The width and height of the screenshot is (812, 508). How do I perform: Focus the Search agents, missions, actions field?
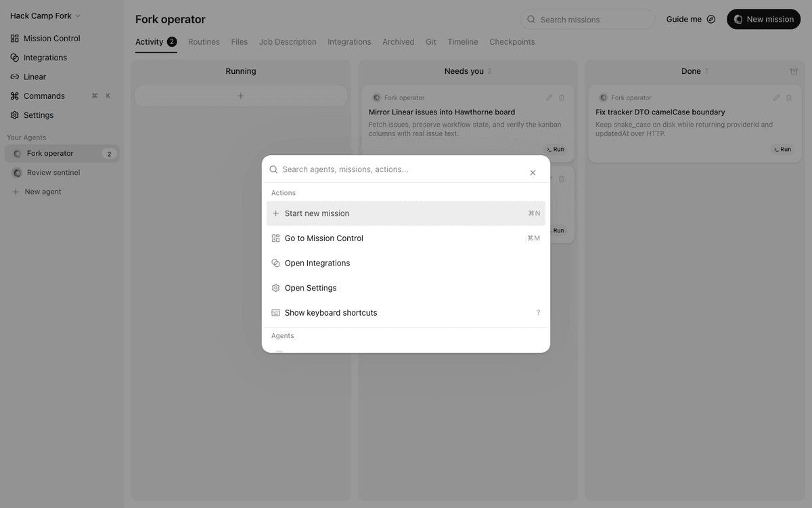tap(403, 169)
